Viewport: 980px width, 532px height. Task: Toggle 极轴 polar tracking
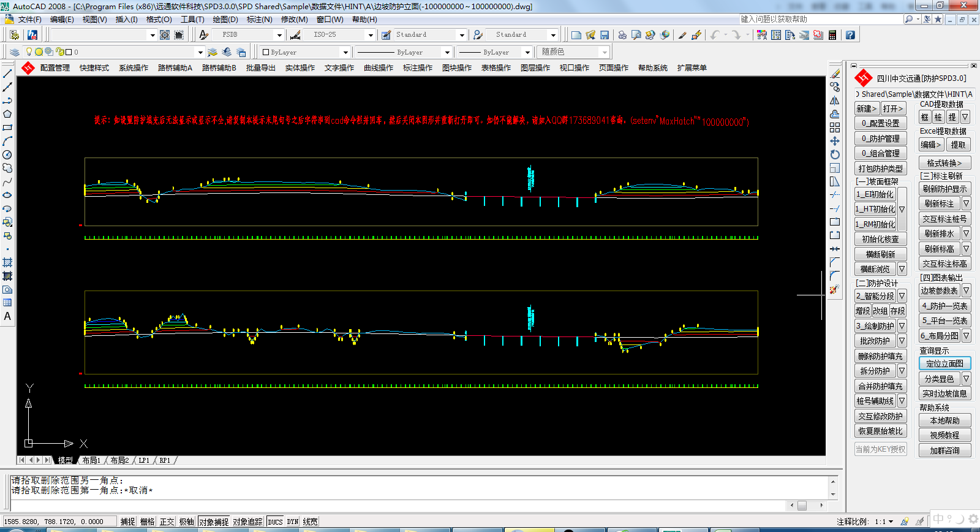[x=187, y=522]
